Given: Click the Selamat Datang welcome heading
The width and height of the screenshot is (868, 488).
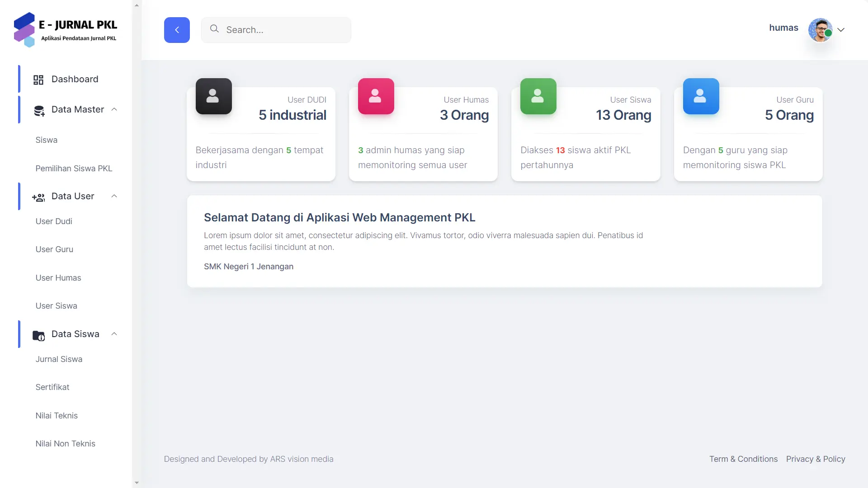Looking at the screenshot, I should pos(340,218).
